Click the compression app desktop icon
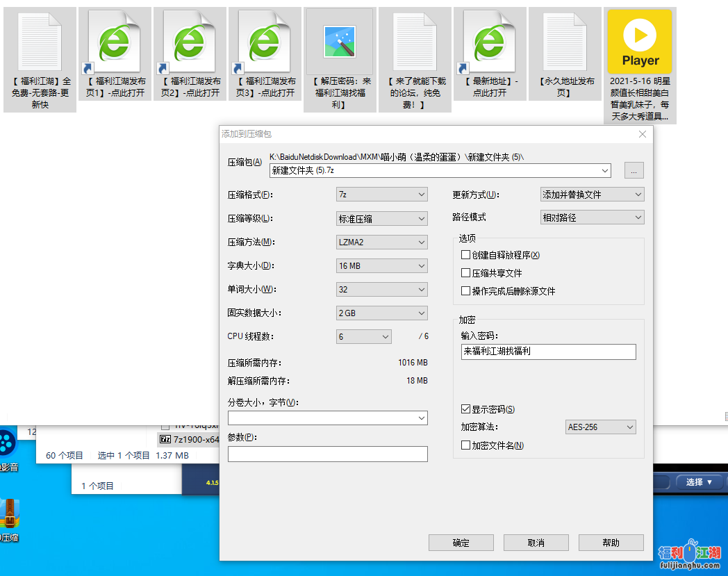This screenshot has width=728, height=576. pyautogui.click(x=10, y=515)
